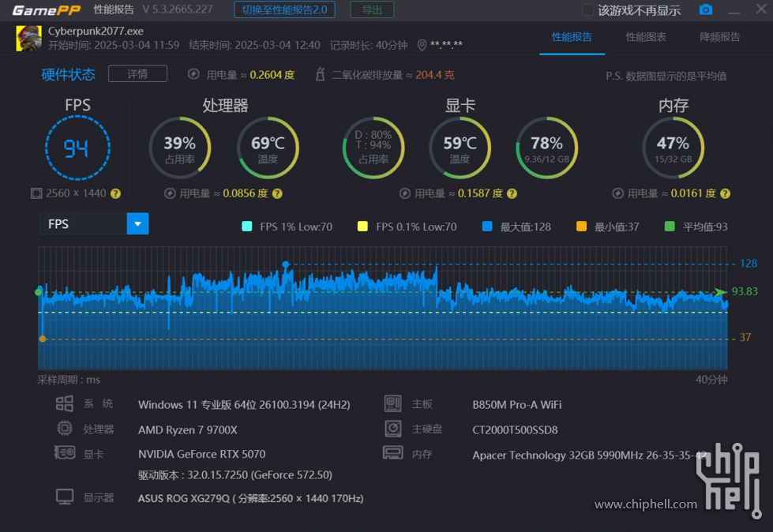Image resolution: width=773 pixels, height=532 pixels.
Task: Click the green average marker at chart start
Action: [x=39, y=293]
